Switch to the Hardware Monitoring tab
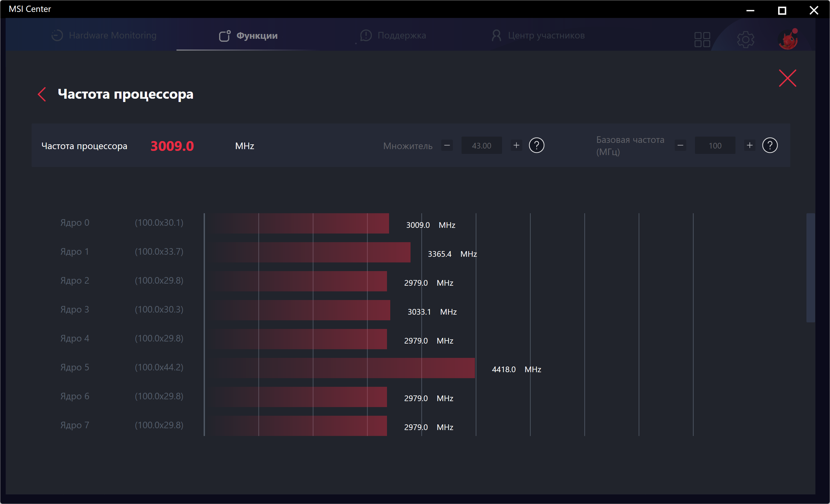The height and width of the screenshot is (504, 830). coord(104,35)
